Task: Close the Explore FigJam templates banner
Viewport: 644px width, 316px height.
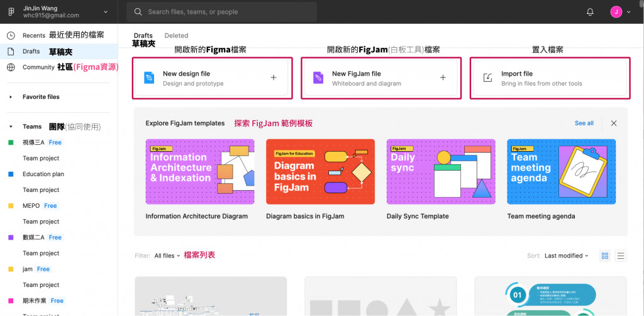Action: pyautogui.click(x=614, y=123)
